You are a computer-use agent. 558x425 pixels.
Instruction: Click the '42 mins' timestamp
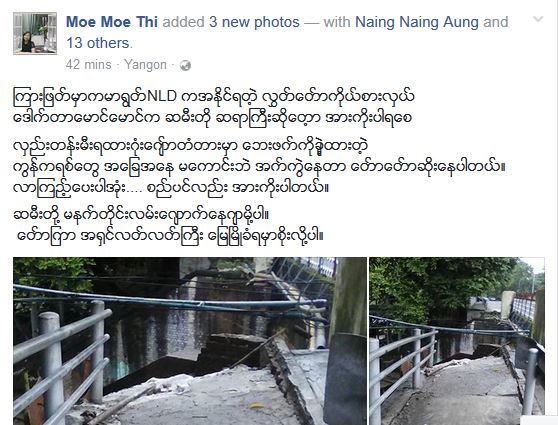point(89,65)
